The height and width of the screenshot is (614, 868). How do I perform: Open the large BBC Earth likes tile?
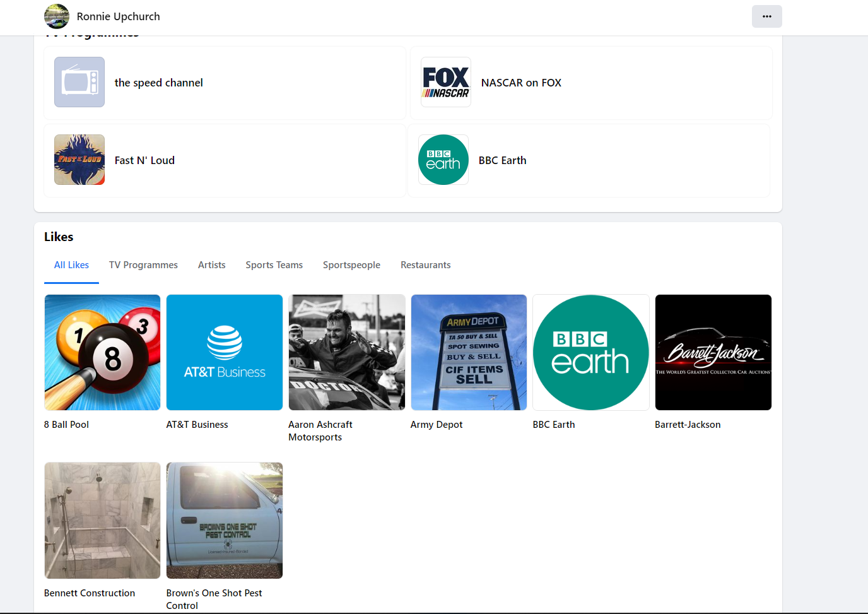pos(591,352)
